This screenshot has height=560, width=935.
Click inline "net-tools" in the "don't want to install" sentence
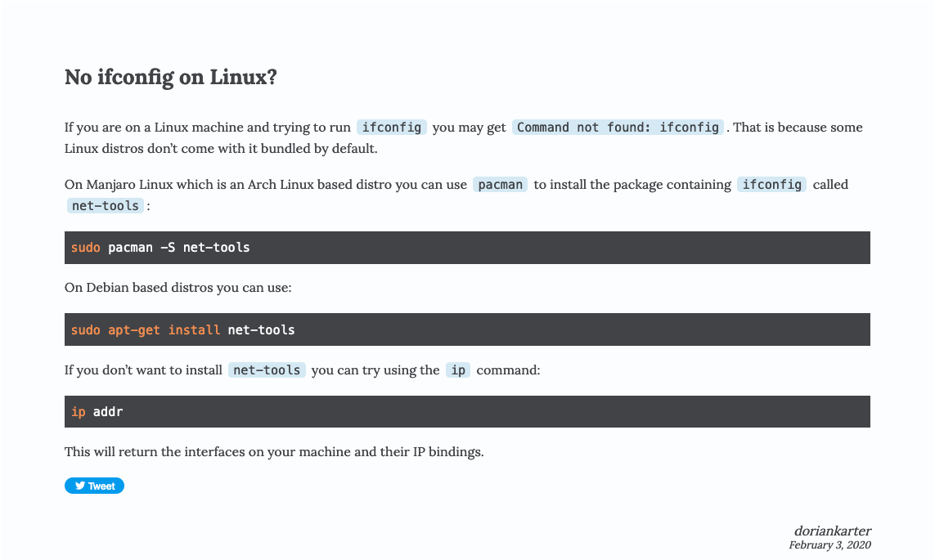pyautogui.click(x=267, y=370)
